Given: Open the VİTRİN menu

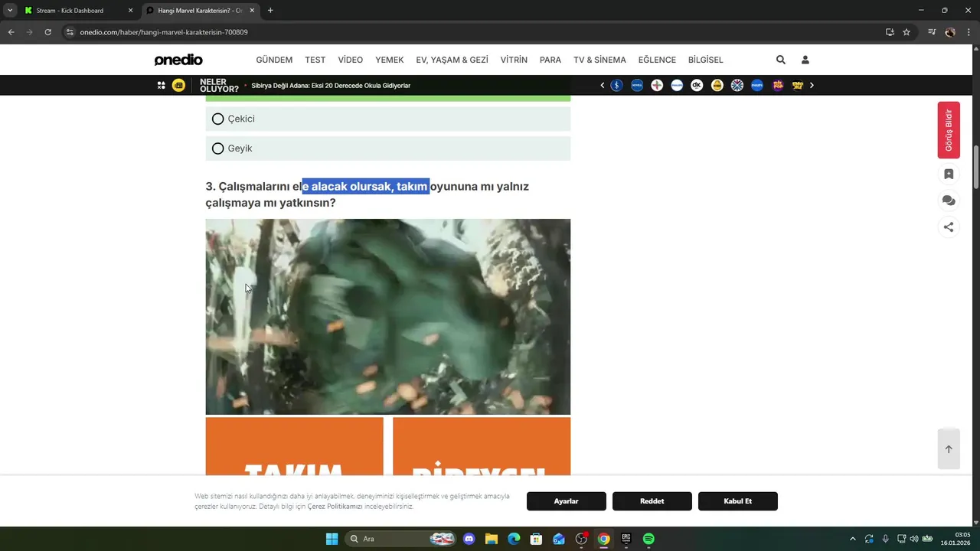Looking at the screenshot, I should [x=514, y=60].
